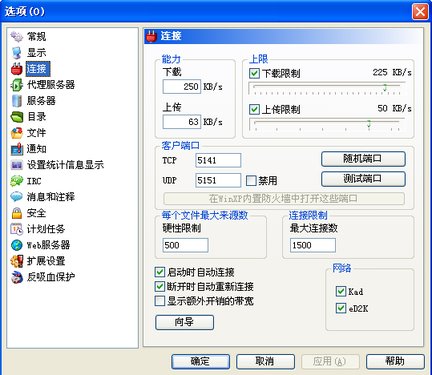432x375 pixels.
Task: Open the 常规 settings page
Action: pyautogui.click(x=36, y=36)
